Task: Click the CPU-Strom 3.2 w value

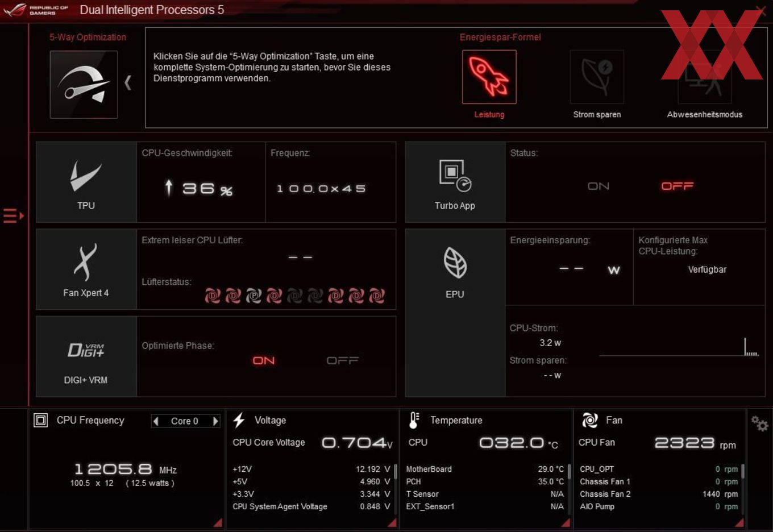Action: click(550, 343)
